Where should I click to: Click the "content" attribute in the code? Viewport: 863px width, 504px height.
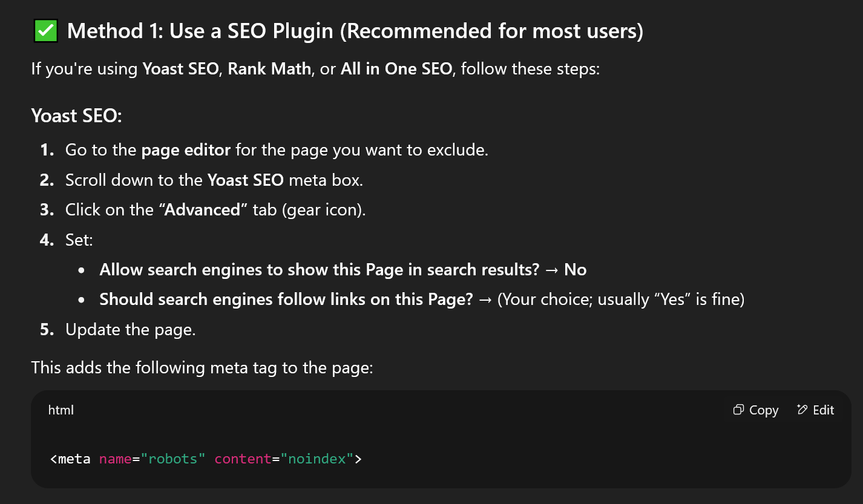242,459
